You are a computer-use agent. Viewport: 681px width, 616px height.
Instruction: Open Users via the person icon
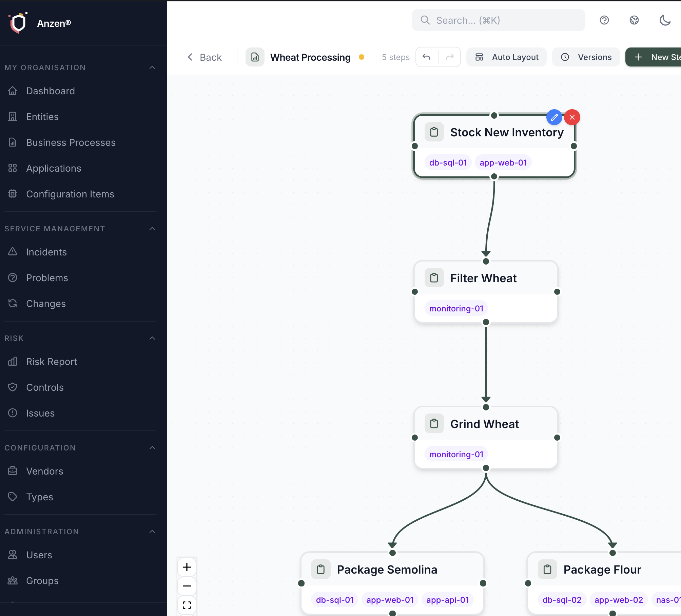(13, 555)
